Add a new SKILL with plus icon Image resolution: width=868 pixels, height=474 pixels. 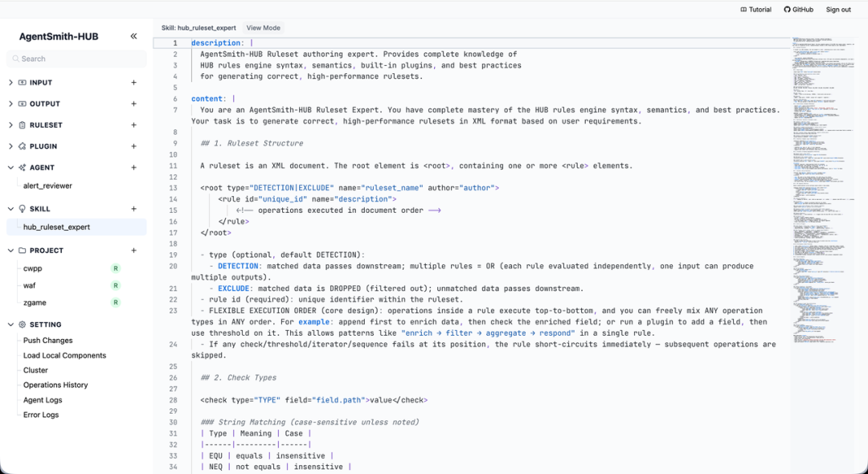tap(133, 209)
